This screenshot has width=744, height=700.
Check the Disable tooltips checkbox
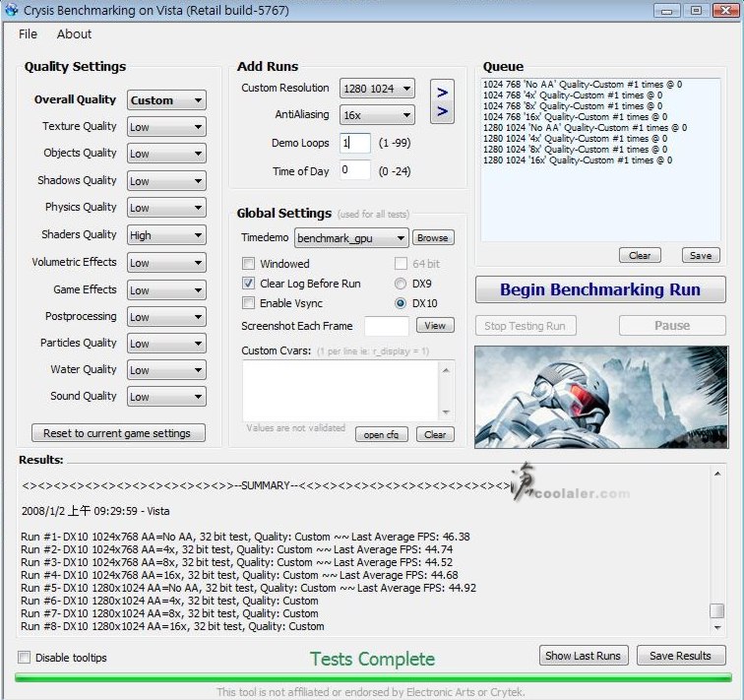pyautogui.click(x=24, y=658)
